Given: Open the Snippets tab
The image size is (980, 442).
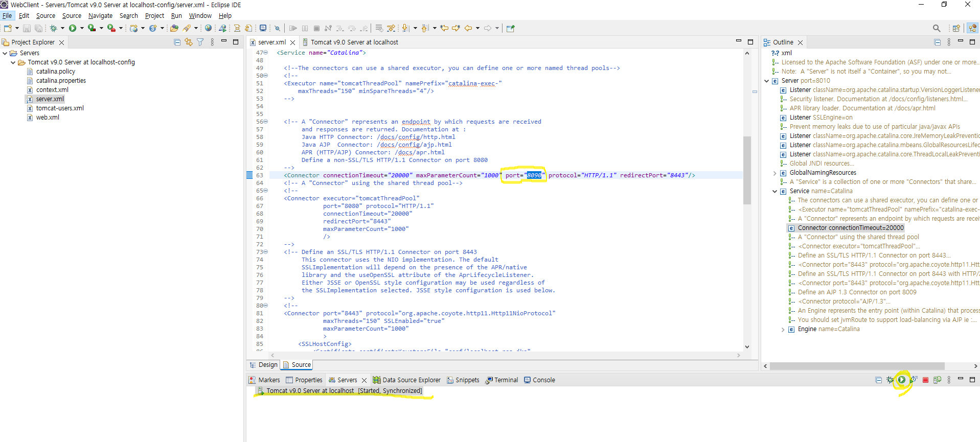Looking at the screenshot, I should click(463, 380).
